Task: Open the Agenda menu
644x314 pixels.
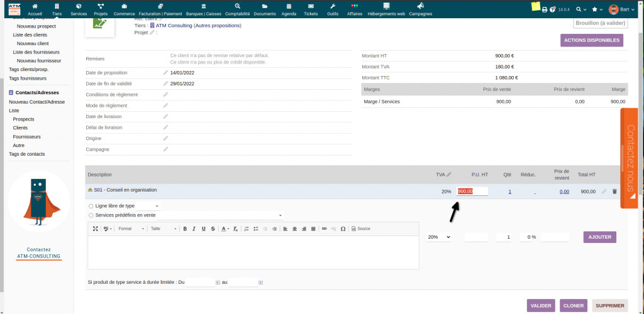Action: [x=289, y=9]
